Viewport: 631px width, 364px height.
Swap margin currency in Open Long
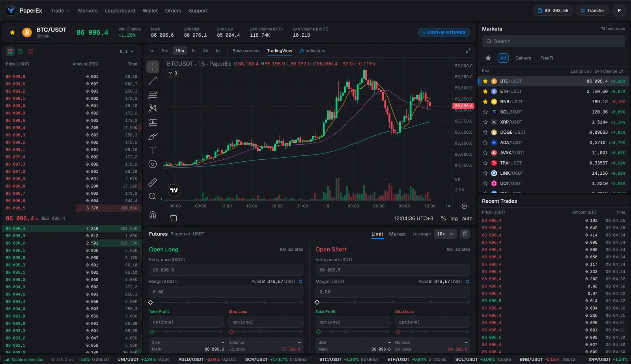pos(301,282)
